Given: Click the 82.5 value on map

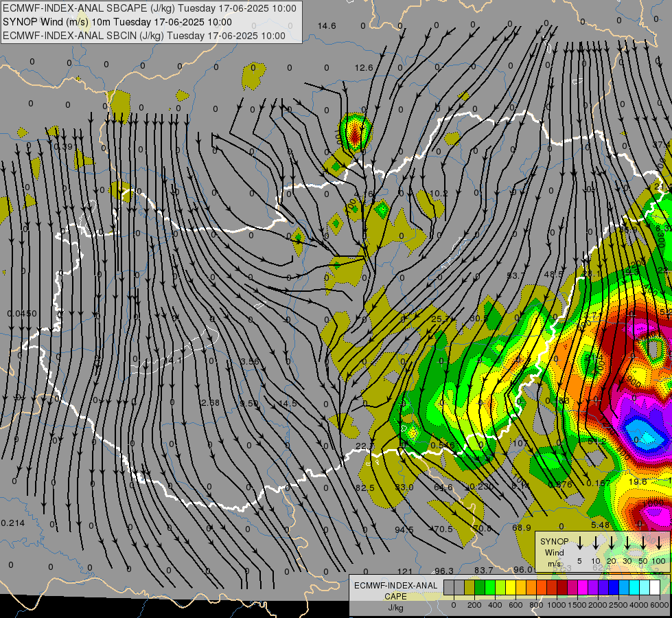Looking at the screenshot, I should pyautogui.click(x=364, y=488).
